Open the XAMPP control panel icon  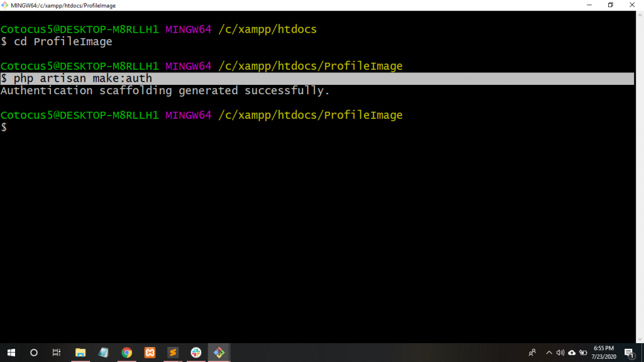coord(150,353)
